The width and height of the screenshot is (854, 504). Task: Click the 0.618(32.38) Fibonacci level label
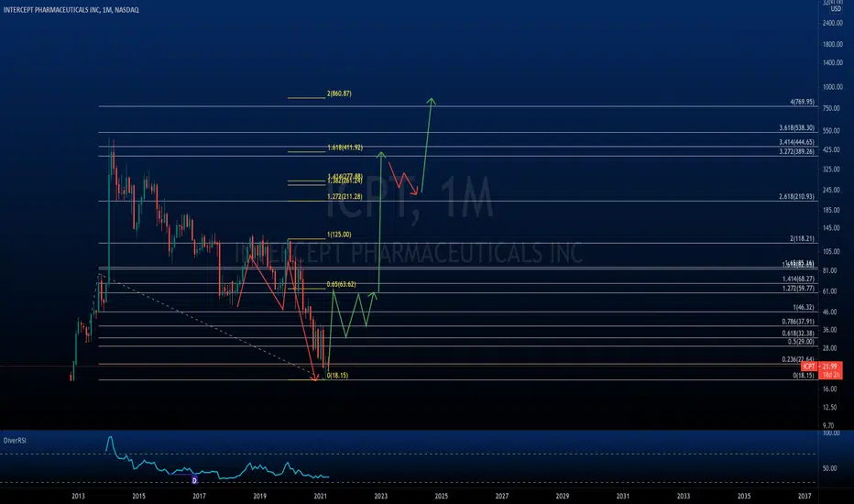click(798, 334)
